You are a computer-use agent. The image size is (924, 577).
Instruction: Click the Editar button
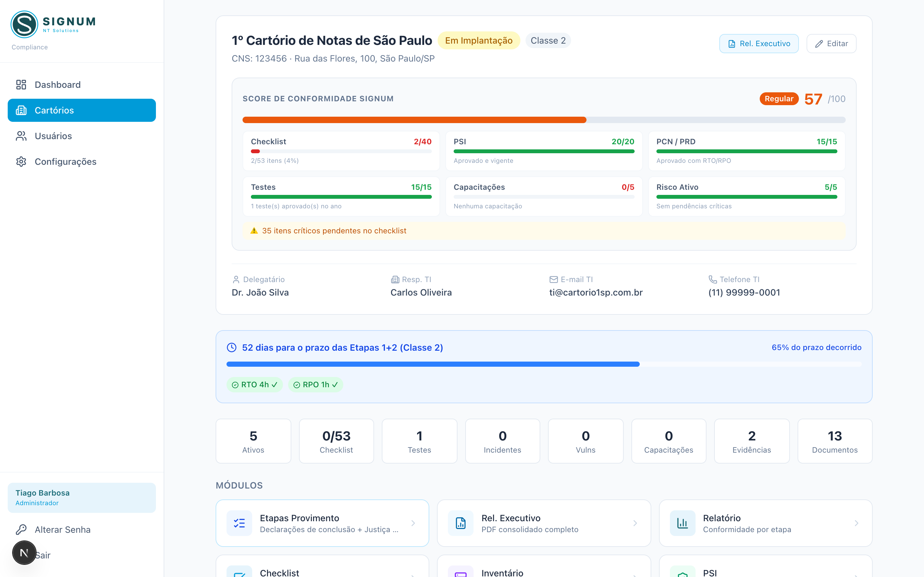[x=831, y=44]
